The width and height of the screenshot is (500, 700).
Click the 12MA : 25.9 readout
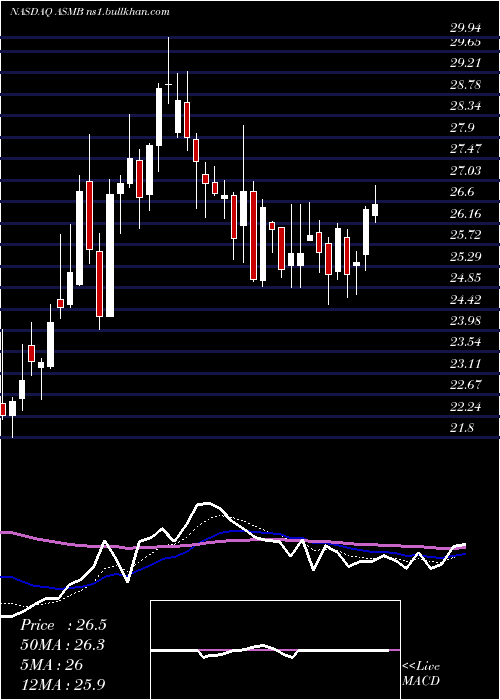pyautogui.click(x=63, y=684)
